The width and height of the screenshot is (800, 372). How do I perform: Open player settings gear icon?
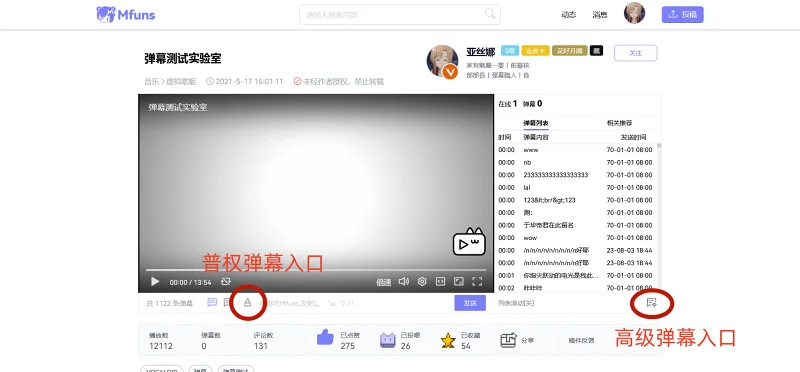(422, 282)
